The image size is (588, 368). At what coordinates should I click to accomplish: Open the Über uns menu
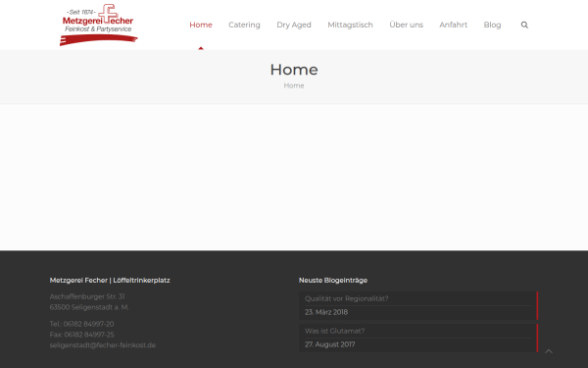click(x=406, y=25)
